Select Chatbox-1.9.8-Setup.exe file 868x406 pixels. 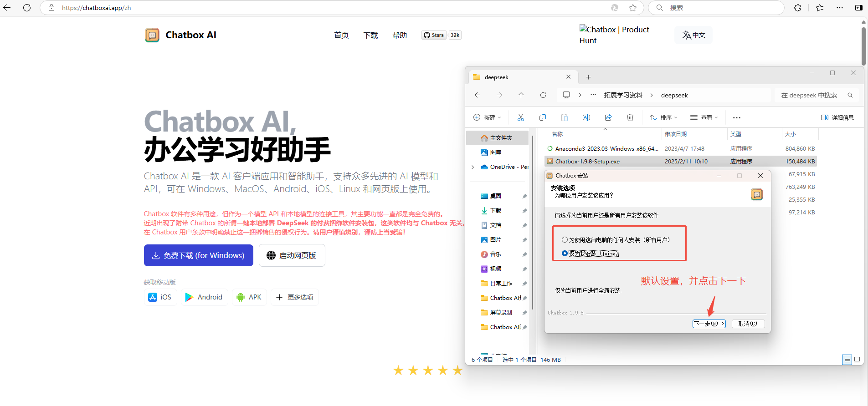coord(681,161)
